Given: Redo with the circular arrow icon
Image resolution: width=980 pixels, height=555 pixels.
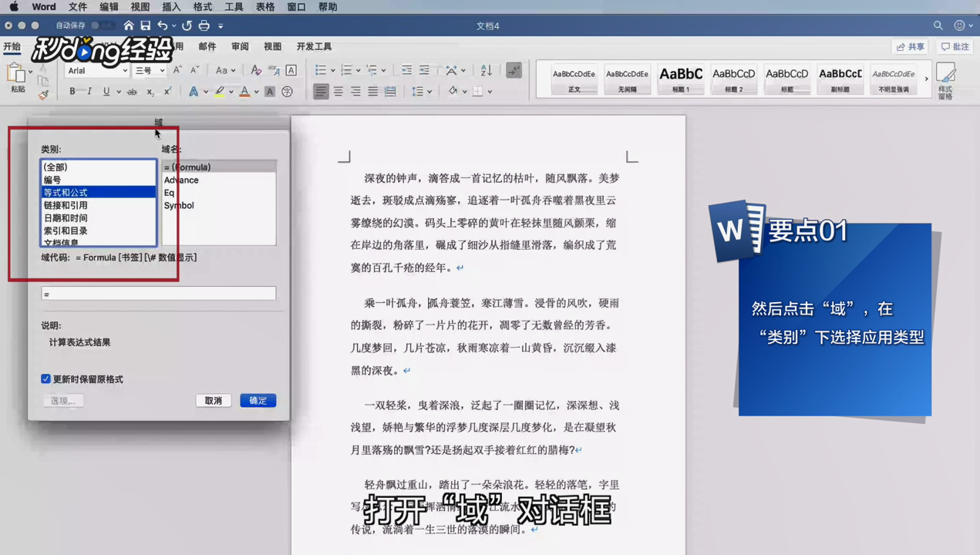Looking at the screenshot, I should pyautogui.click(x=187, y=25).
